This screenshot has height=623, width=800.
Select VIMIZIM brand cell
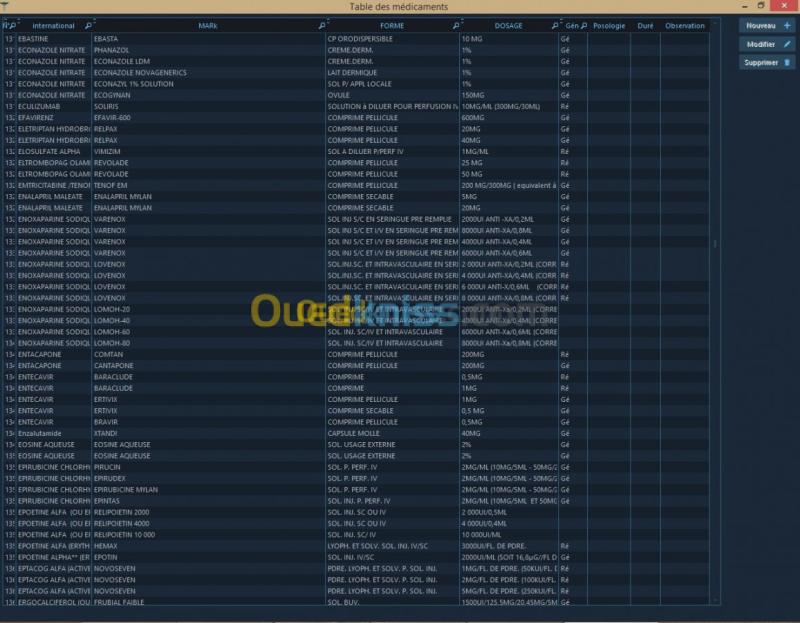(208, 152)
